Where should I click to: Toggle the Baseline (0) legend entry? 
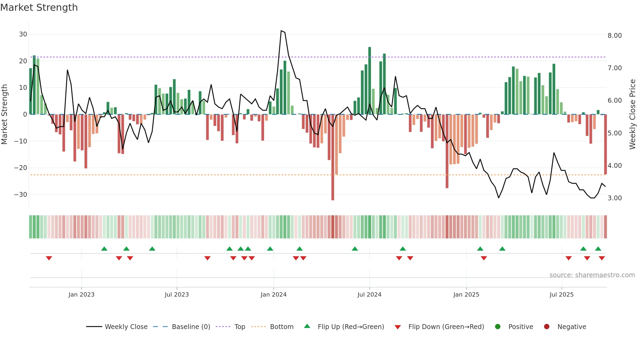[x=181, y=327]
